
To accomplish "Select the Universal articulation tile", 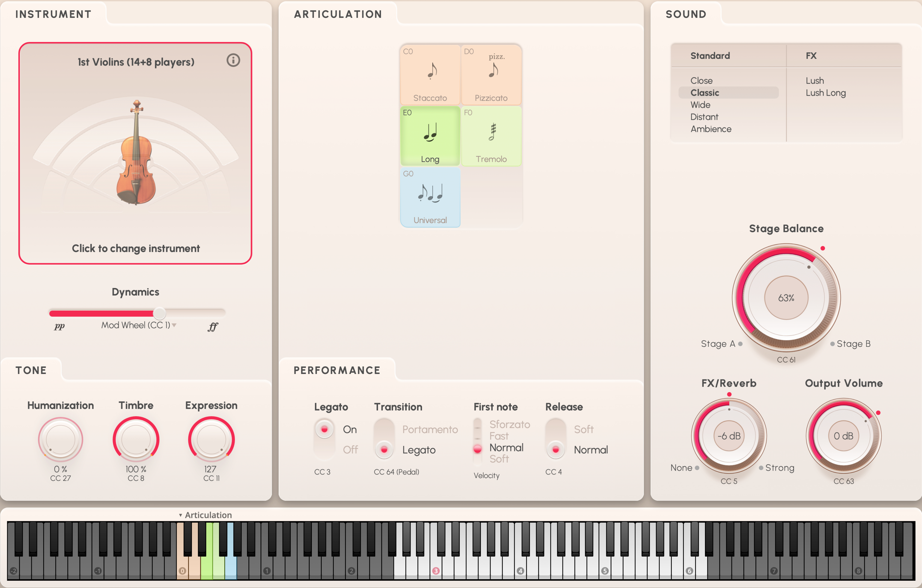I will (430, 197).
